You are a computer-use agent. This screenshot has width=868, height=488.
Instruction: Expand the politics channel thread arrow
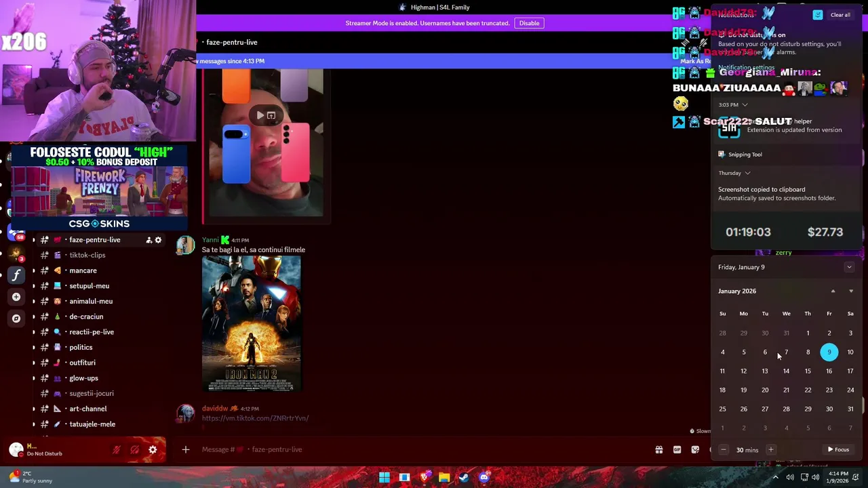click(x=34, y=347)
